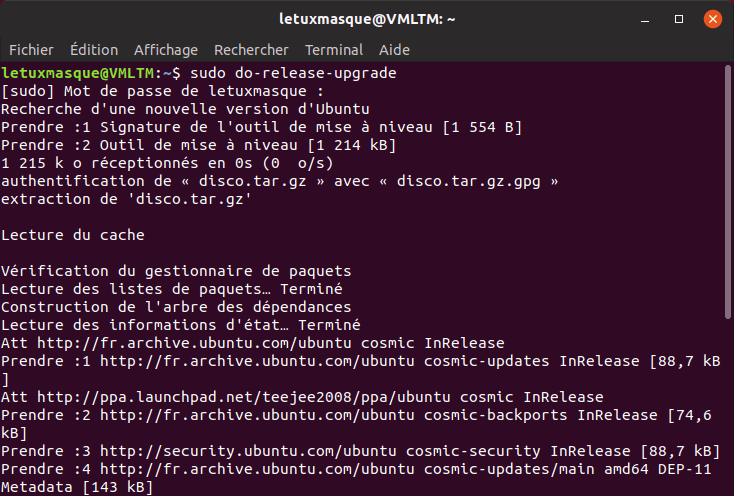Open the Rechercher menu
Screen dimensions: 734x496
click(251, 50)
